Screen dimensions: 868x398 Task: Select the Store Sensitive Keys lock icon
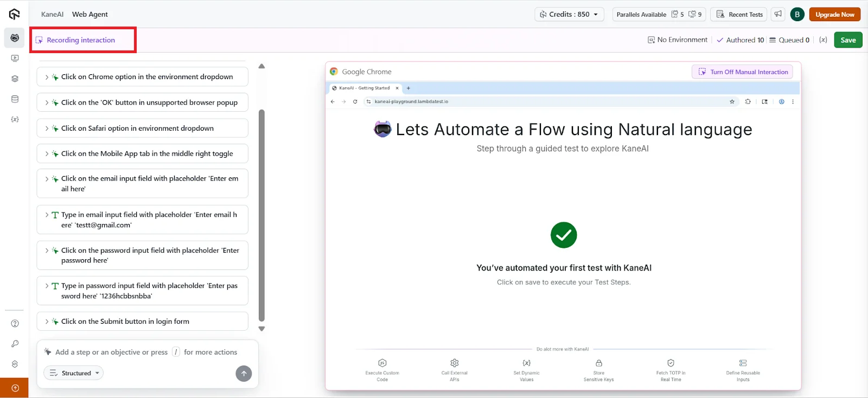pos(598,363)
